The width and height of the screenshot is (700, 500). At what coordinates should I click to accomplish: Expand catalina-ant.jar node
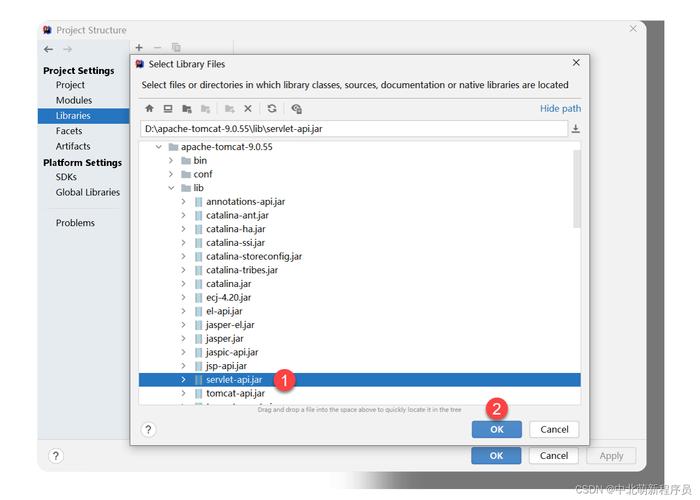coord(183,215)
